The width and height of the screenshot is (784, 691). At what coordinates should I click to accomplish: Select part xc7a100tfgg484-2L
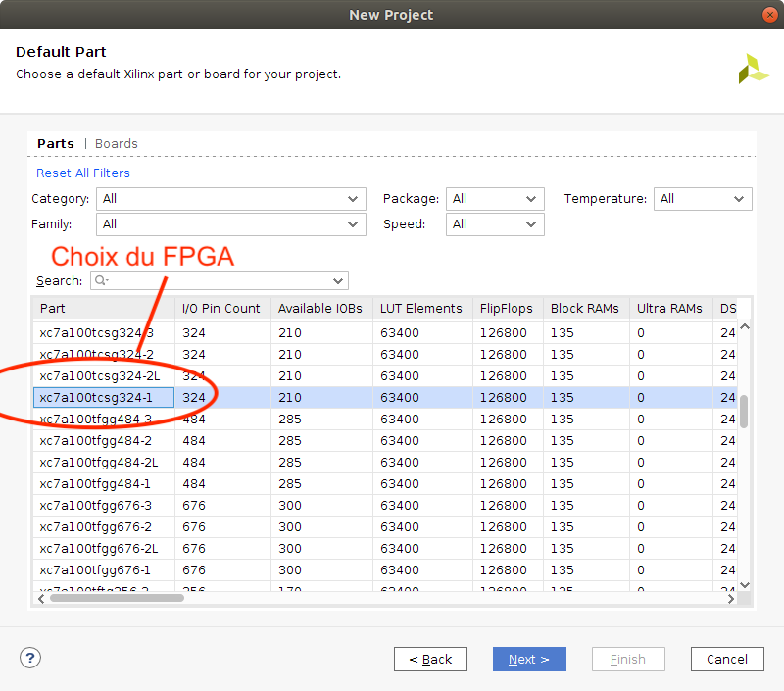tap(104, 462)
